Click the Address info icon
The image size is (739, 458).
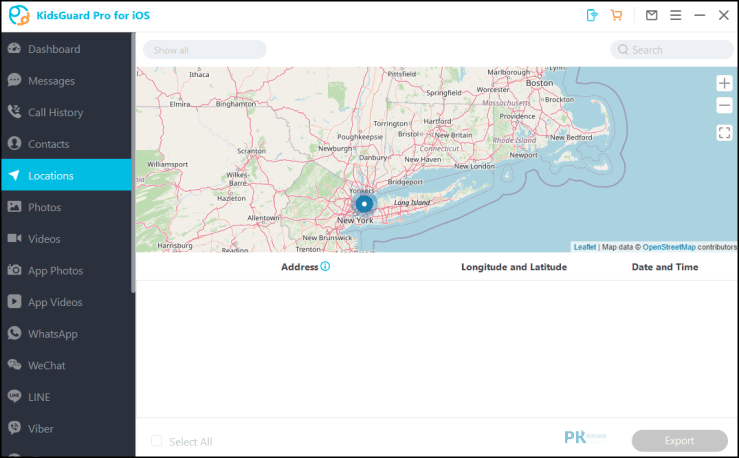[325, 266]
